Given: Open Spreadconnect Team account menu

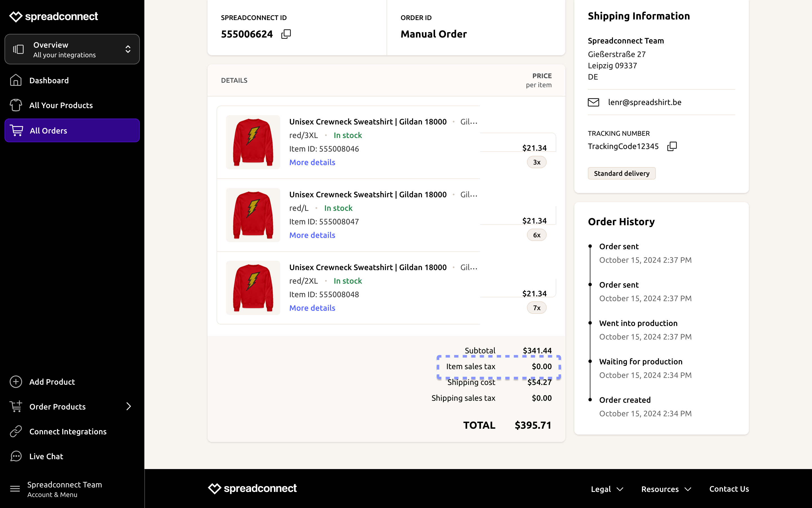Looking at the screenshot, I should point(64,489).
